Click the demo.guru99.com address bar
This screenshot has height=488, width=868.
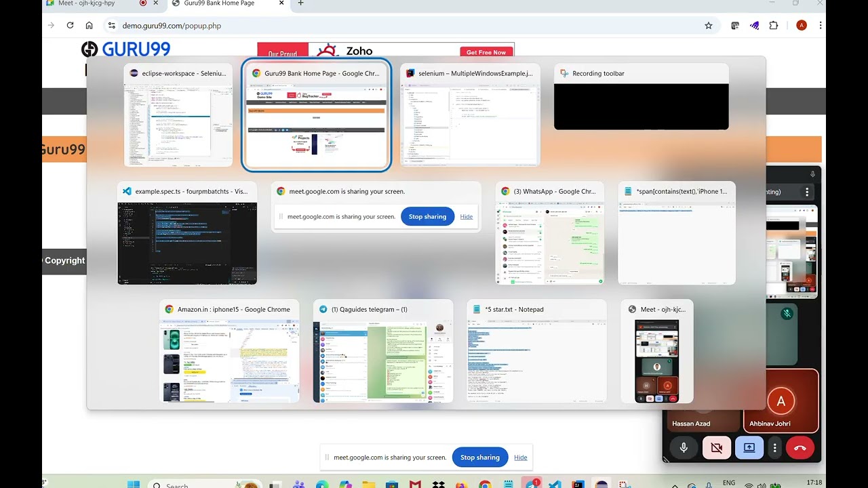pyautogui.click(x=407, y=25)
